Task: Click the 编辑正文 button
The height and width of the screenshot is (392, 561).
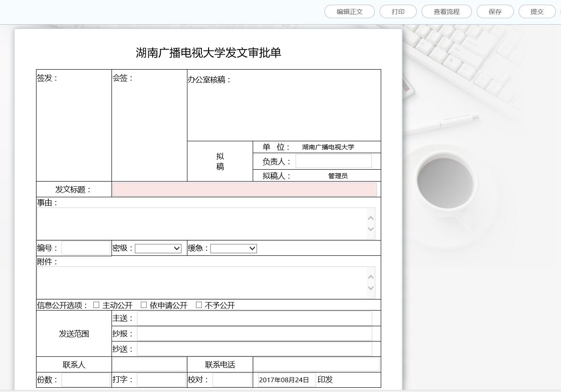Action: coord(349,11)
